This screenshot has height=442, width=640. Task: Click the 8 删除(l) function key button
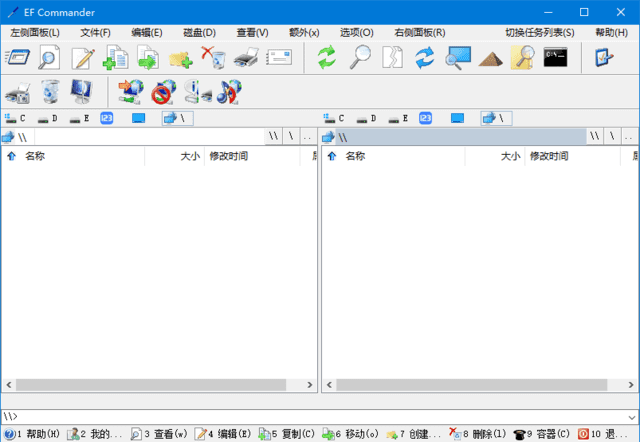pyautogui.click(x=477, y=434)
